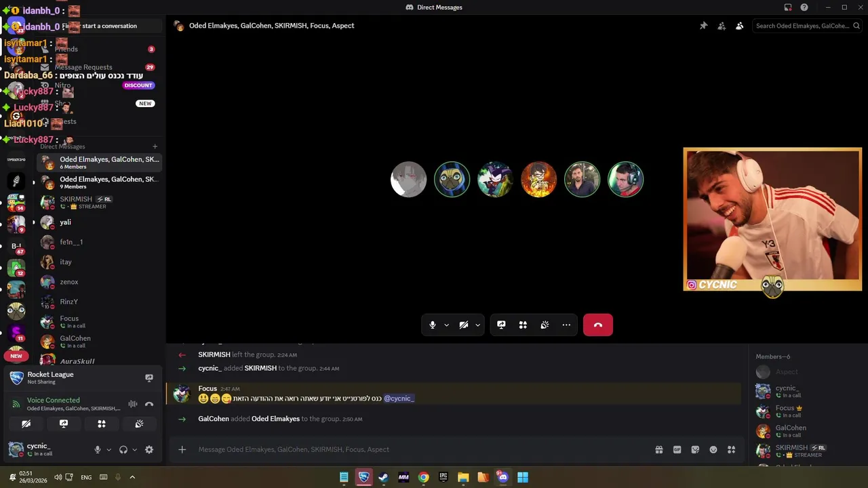
Task: Open SKIRMISH direct message
Action: 98,202
